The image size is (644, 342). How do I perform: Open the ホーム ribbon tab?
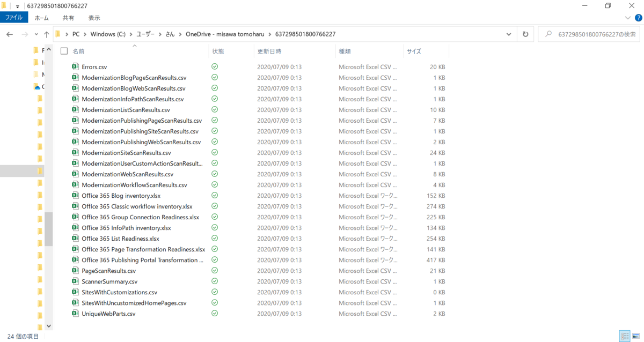click(42, 18)
